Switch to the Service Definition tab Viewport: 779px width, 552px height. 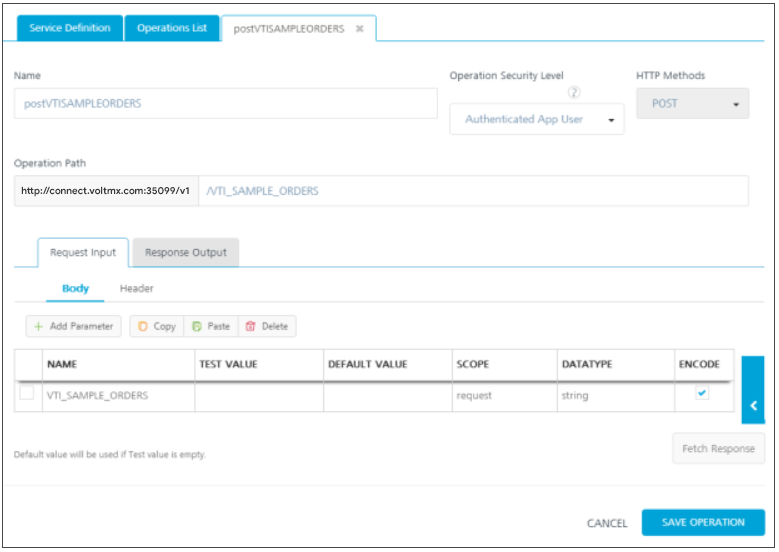70,28
